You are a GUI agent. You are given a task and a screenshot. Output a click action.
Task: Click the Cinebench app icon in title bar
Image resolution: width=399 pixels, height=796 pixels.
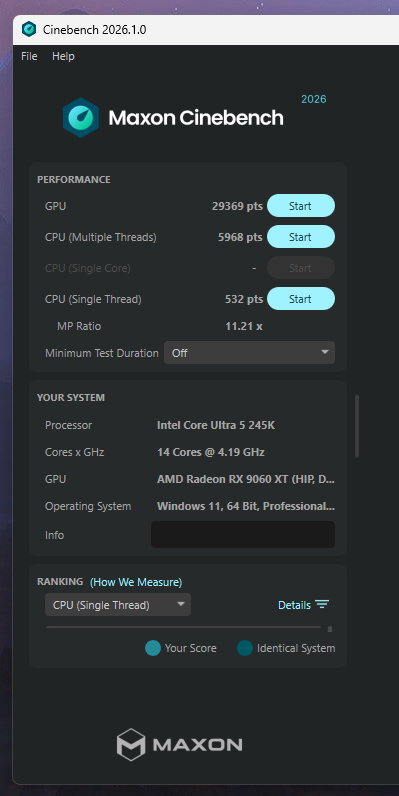(x=29, y=29)
